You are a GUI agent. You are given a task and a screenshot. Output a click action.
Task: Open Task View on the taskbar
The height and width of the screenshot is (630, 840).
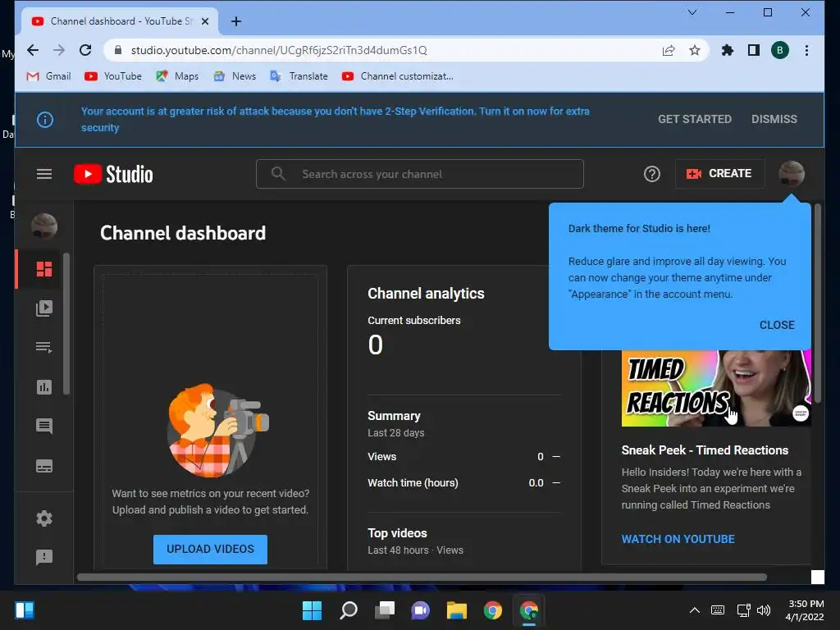[x=385, y=610]
